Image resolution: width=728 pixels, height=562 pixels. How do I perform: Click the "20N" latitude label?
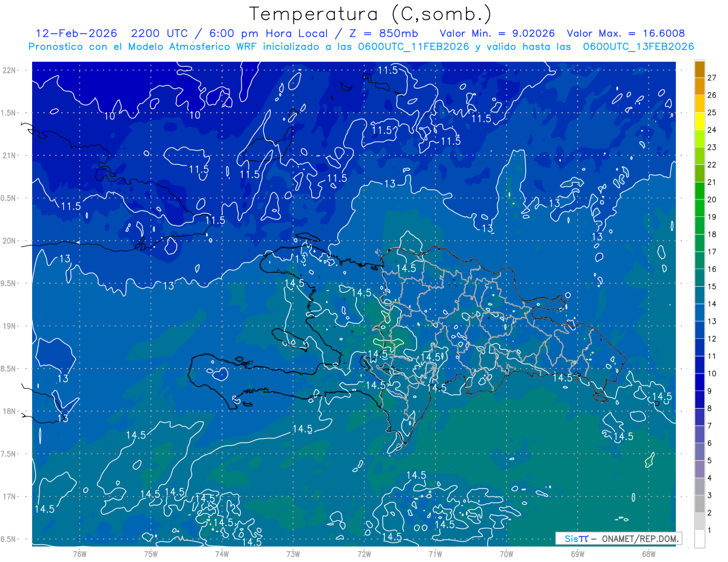(9, 241)
